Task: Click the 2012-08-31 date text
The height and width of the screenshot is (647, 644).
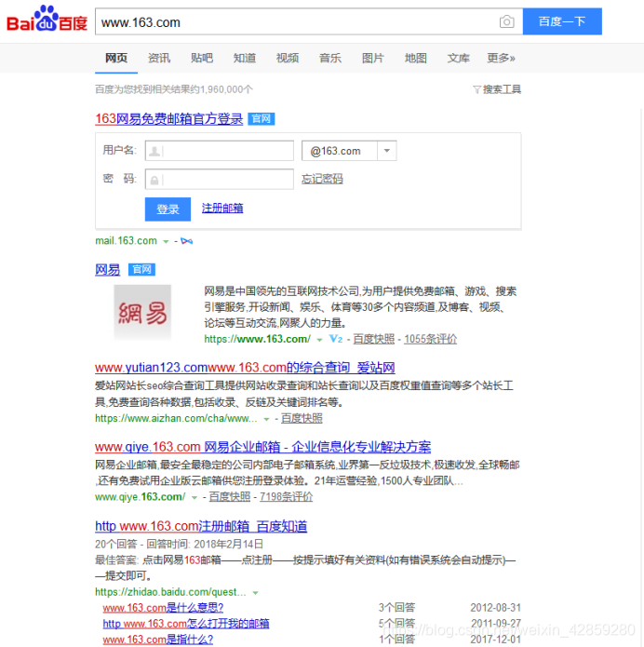Action: tap(495, 608)
